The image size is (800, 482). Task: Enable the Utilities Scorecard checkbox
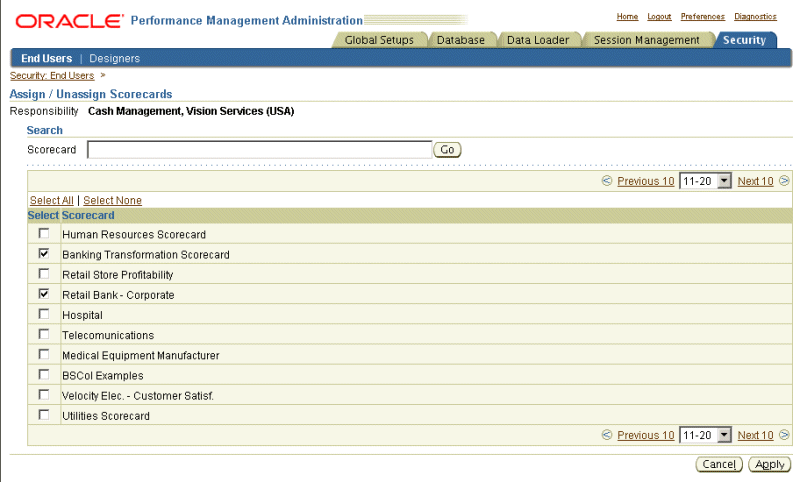click(44, 415)
